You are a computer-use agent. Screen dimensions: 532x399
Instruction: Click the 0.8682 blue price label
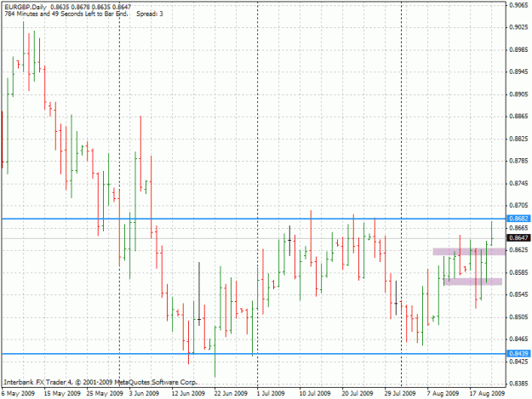pos(518,219)
